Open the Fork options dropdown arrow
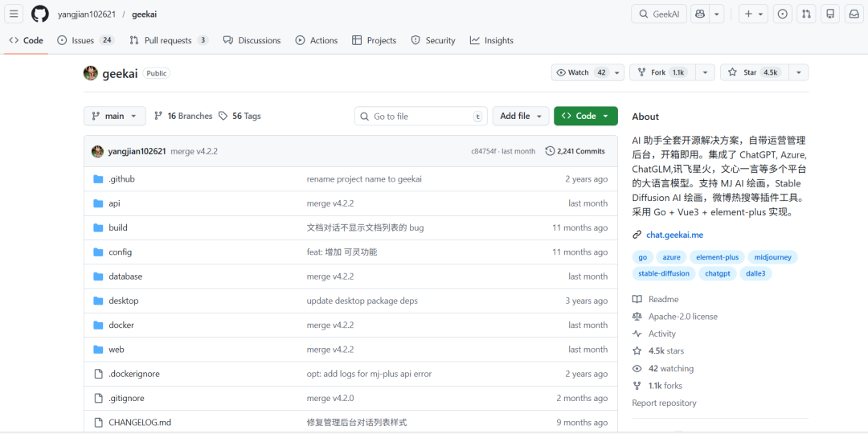Viewport: 868px width, 434px height. [705, 72]
